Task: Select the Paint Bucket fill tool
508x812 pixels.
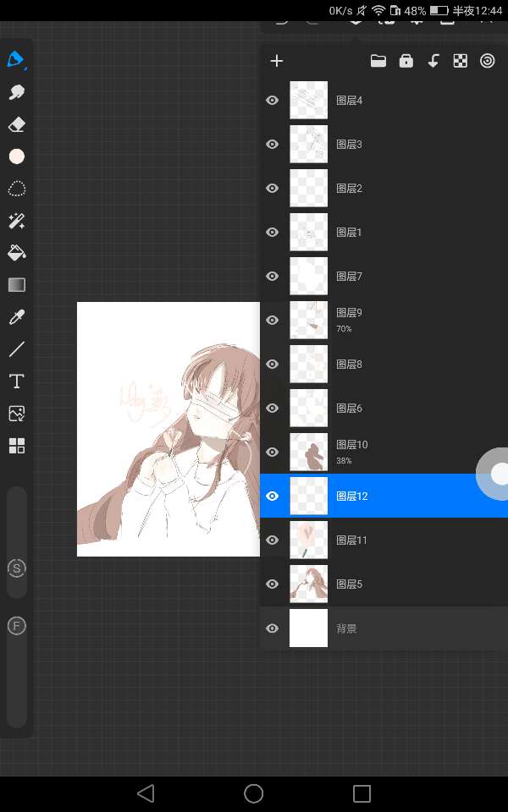Action: click(x=16, y=252)
